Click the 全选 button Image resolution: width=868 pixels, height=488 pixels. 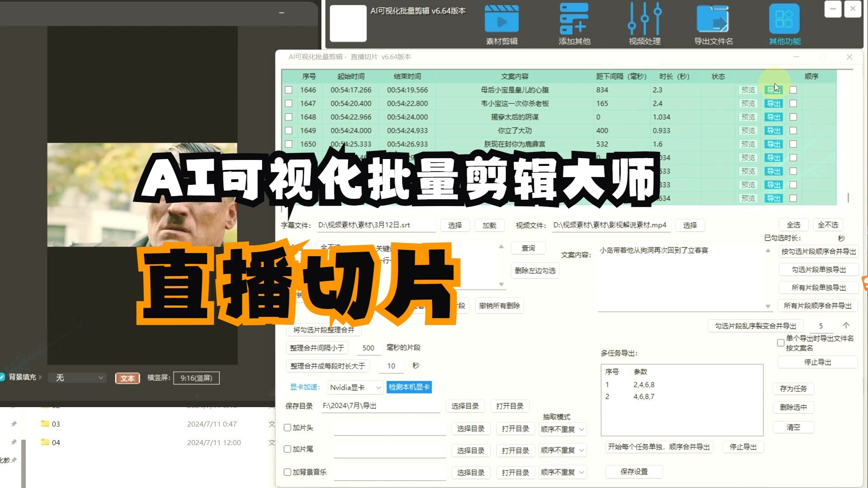(x=793, y=225)
